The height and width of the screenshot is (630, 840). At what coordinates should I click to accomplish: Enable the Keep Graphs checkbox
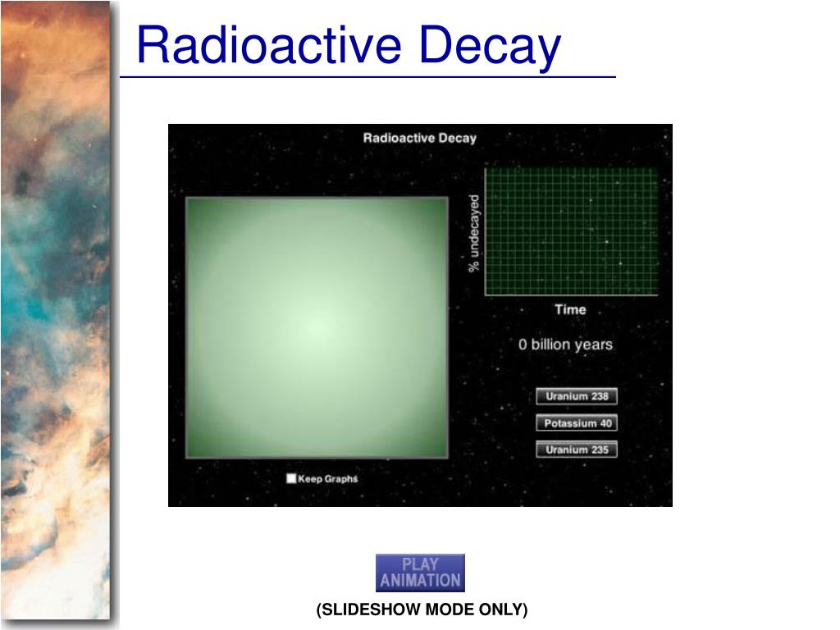pos(291,479)
